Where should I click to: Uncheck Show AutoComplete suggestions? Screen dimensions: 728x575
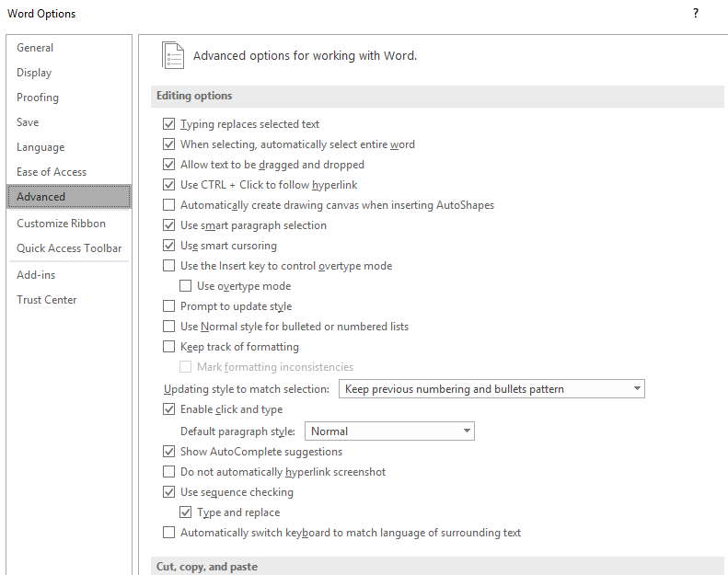pyautogui.click(x=169, y=452)
